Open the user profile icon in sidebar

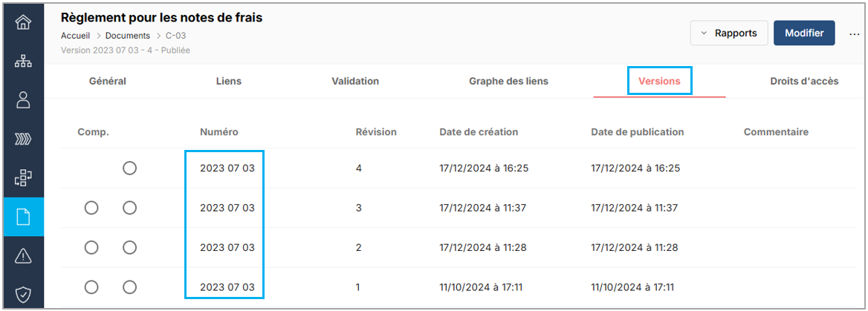pos(23,100)
